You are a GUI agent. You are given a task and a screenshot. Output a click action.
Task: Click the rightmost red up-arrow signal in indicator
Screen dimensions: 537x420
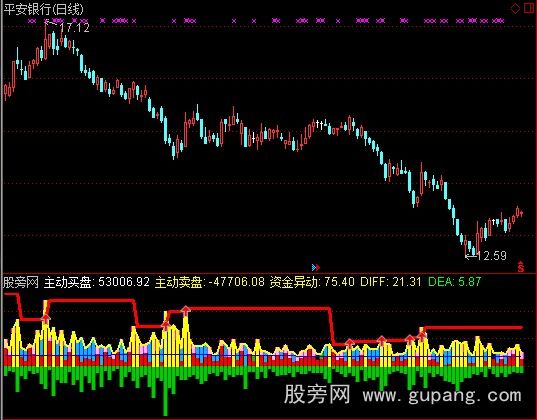tap(421, 336)
